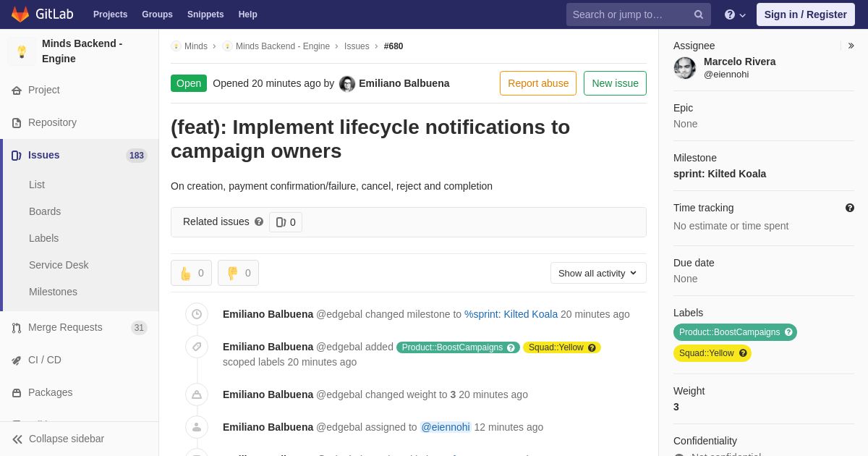
Task: Click the Time tracking help icon
Action: click(x=850, y=208)
